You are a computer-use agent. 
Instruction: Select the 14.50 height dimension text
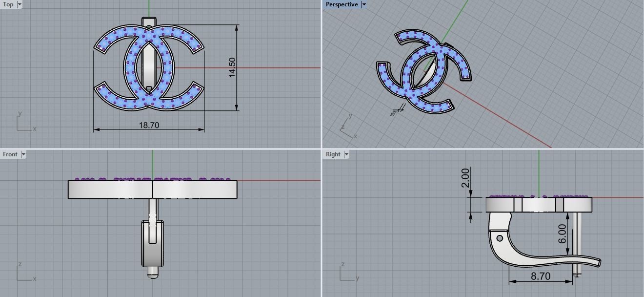click(232, 67)
